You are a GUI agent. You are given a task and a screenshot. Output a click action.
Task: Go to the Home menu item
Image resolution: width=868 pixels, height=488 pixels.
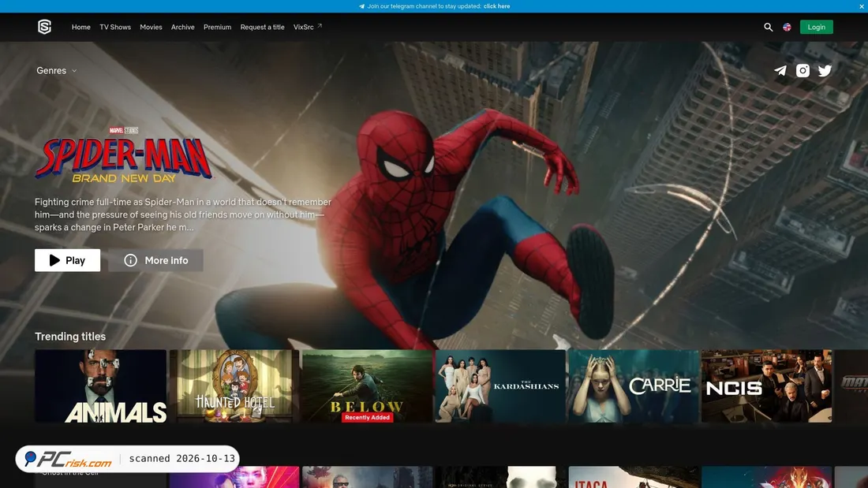pyautogui.click(x=80, y=27)
